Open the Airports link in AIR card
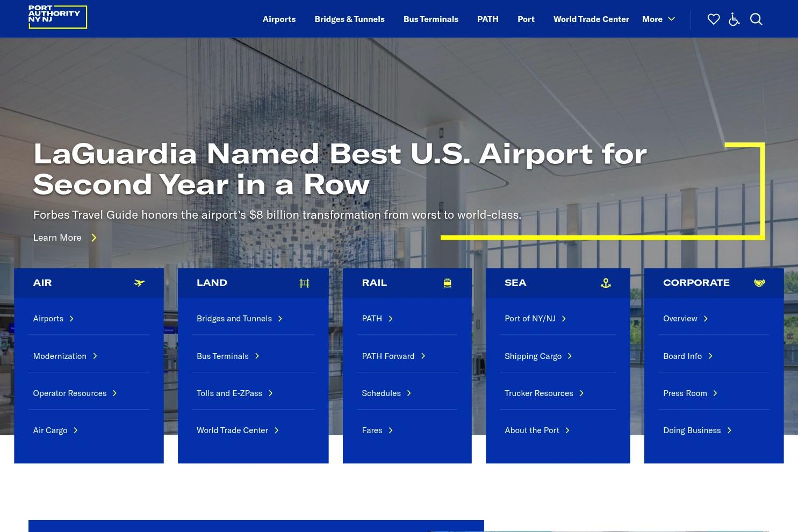Viewport: 798px width, 532px height. [48, 319]
